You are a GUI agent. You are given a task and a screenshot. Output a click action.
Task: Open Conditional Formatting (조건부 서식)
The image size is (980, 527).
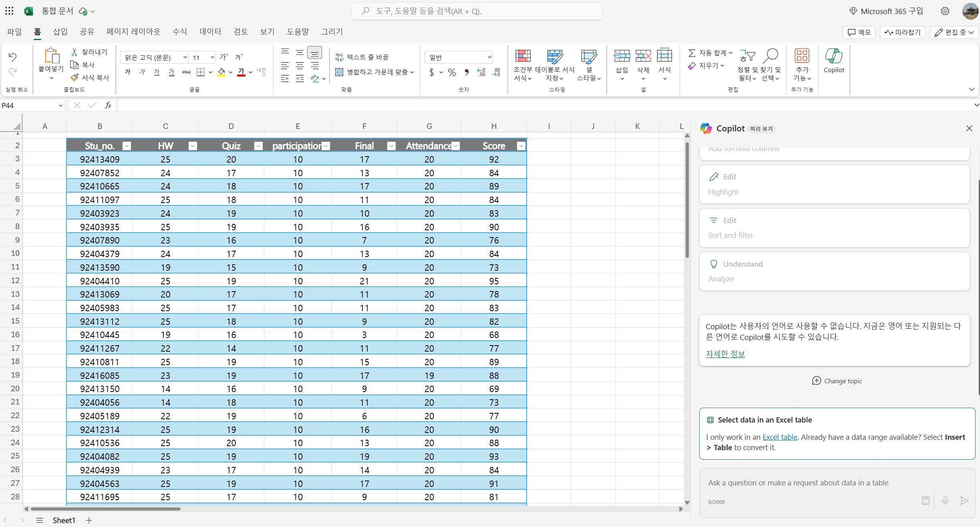coord(523,56)
